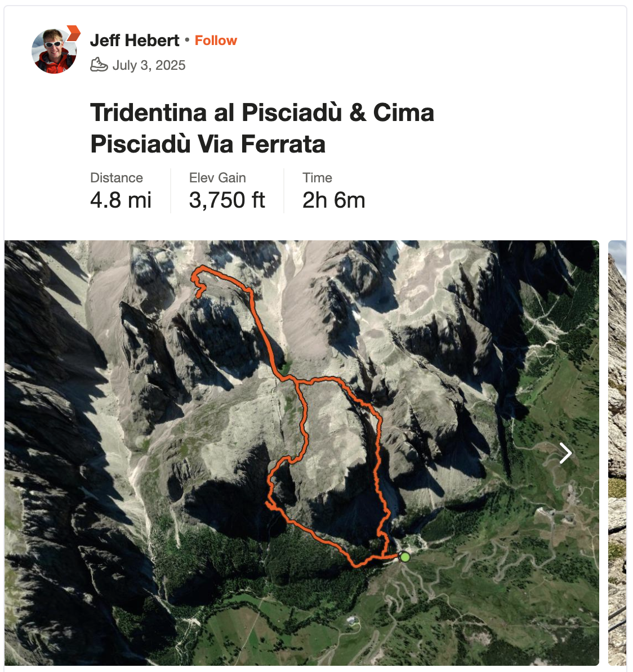Open the satellite terrain map image
The height and width of the screenshot is (672, 633).
pyautogui.click(x=302, y=453)
